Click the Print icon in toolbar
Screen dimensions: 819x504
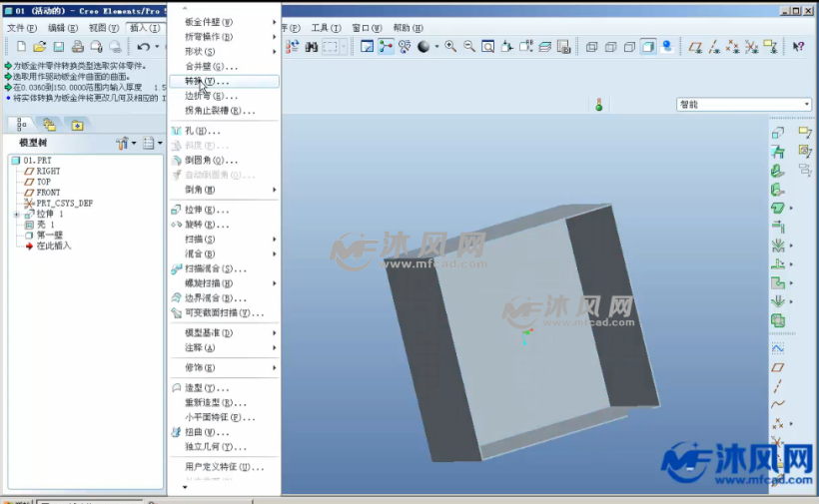click(78, 47)
